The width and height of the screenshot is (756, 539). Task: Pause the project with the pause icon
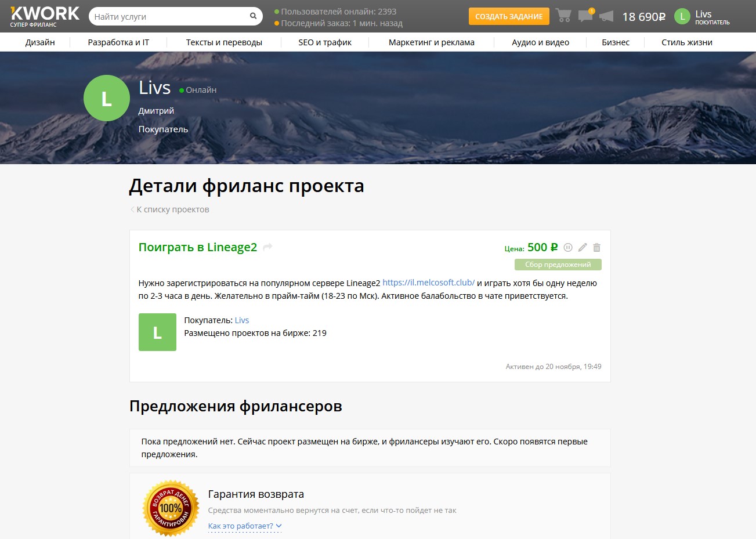(568, 247)
